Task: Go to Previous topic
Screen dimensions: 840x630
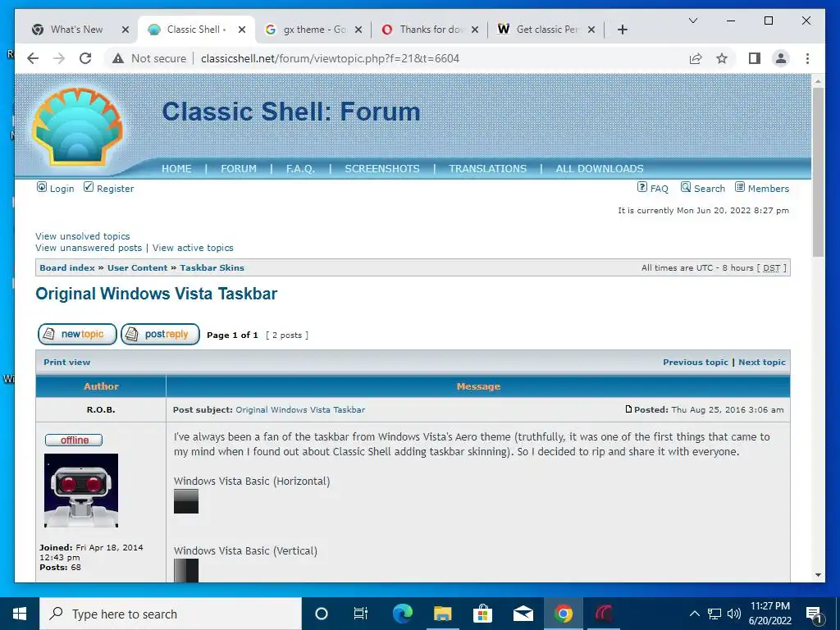Action: click(x=696, y=362)
